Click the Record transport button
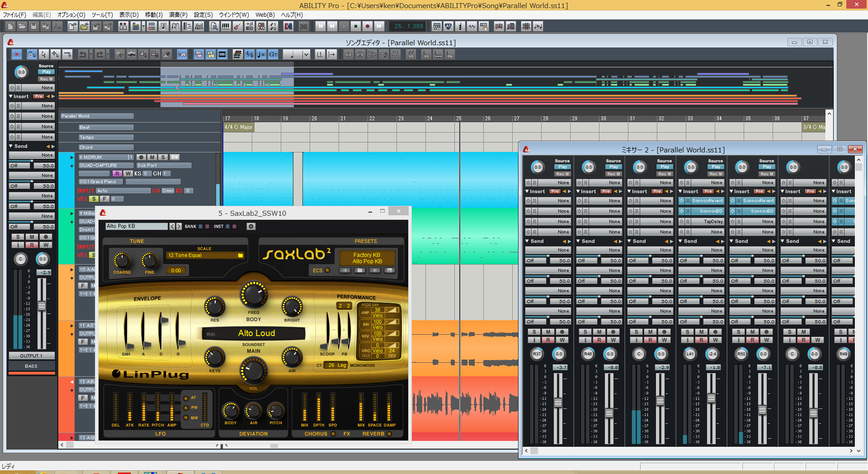 pyautogui.click(x=368, y=26)
